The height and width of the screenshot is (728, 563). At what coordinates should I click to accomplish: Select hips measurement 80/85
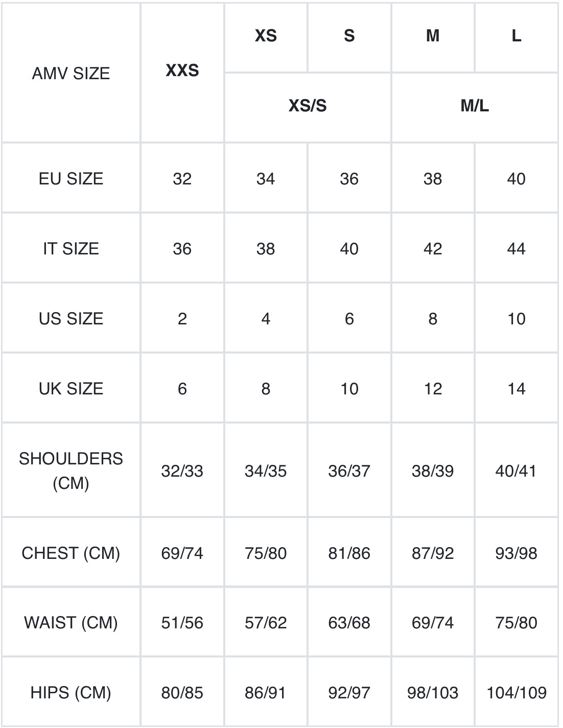pos(182,692)
